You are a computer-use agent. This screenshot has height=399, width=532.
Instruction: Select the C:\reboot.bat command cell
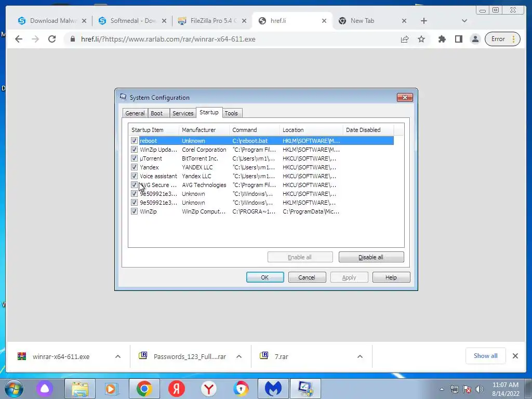(250, 140)
